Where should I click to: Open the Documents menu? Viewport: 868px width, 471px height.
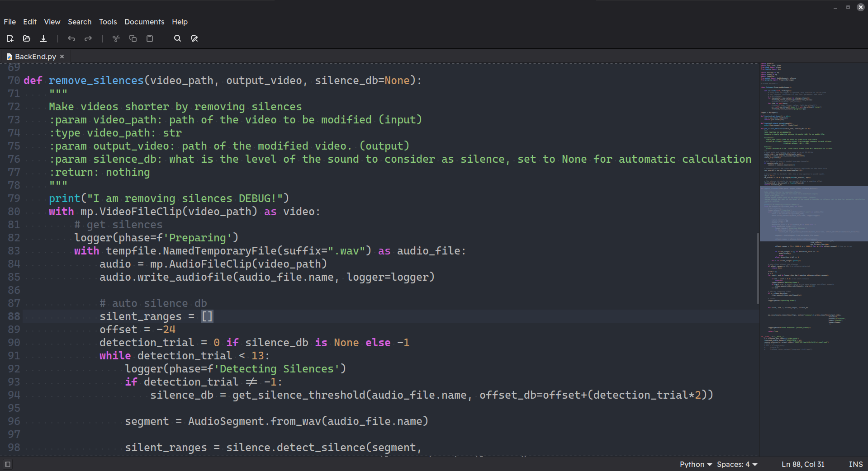(x=144, y=22)
